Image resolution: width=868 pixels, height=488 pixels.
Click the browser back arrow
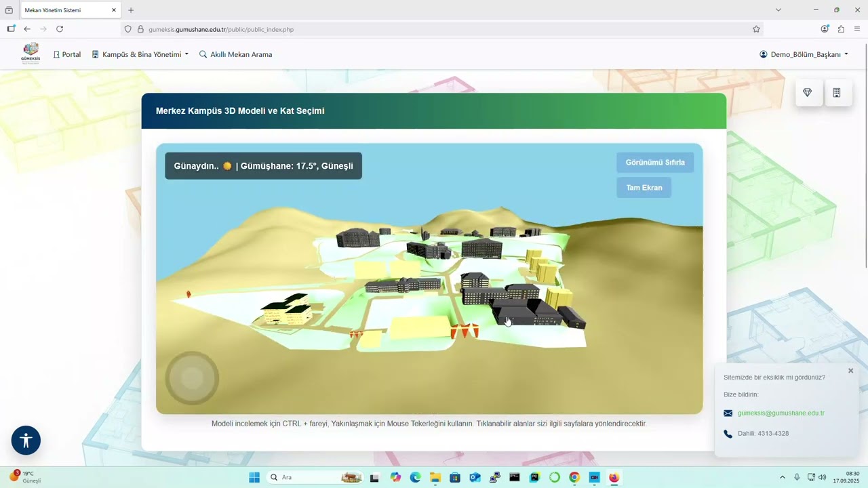[x=27, y=29]
